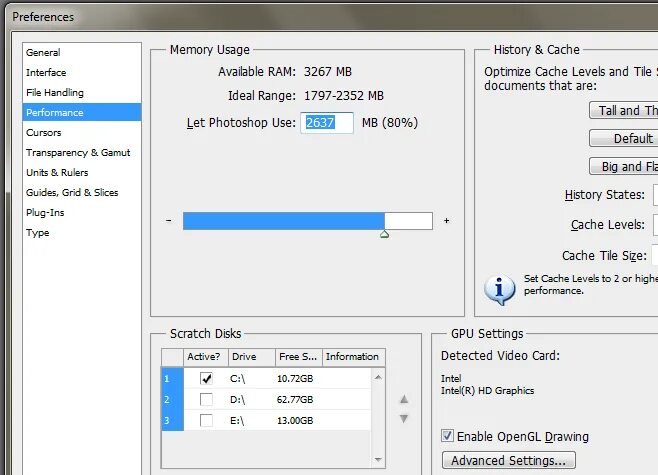Click the Ideal Range value 1797-2352 MB

pos(344,96)
